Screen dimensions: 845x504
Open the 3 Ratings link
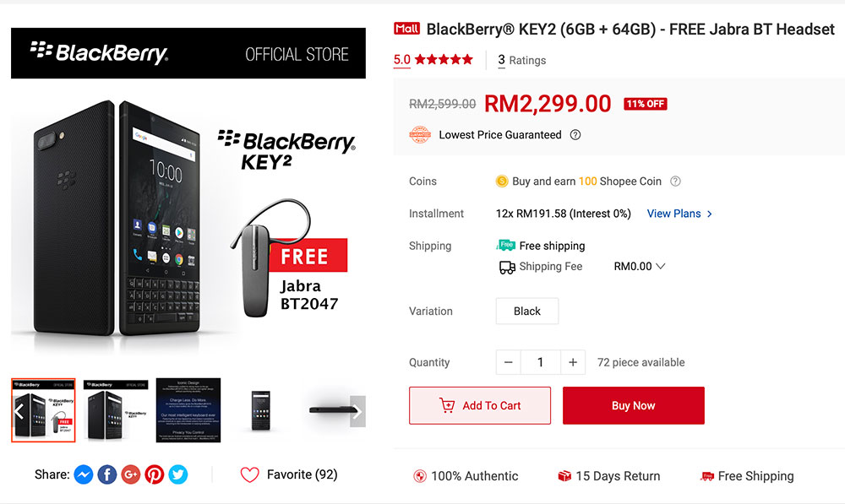[x=521, y=60]
